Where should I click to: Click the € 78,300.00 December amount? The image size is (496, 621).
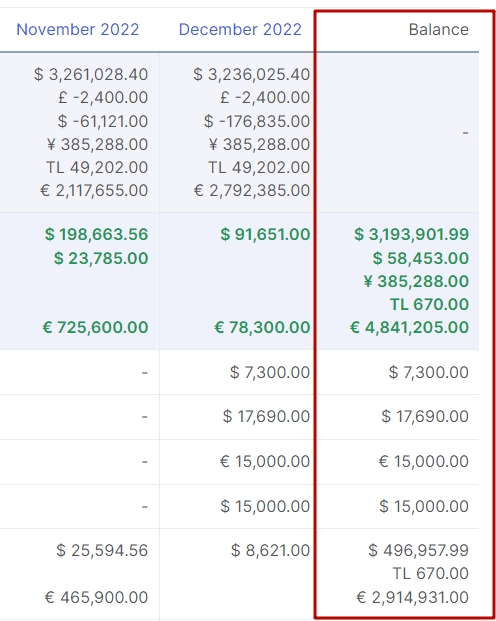[262, 328]
